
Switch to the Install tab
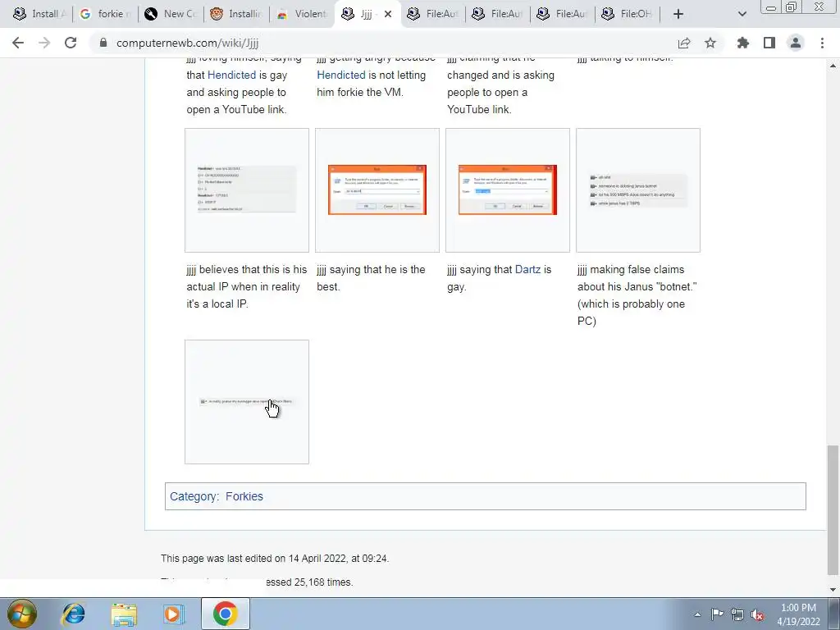pos(39,14)
